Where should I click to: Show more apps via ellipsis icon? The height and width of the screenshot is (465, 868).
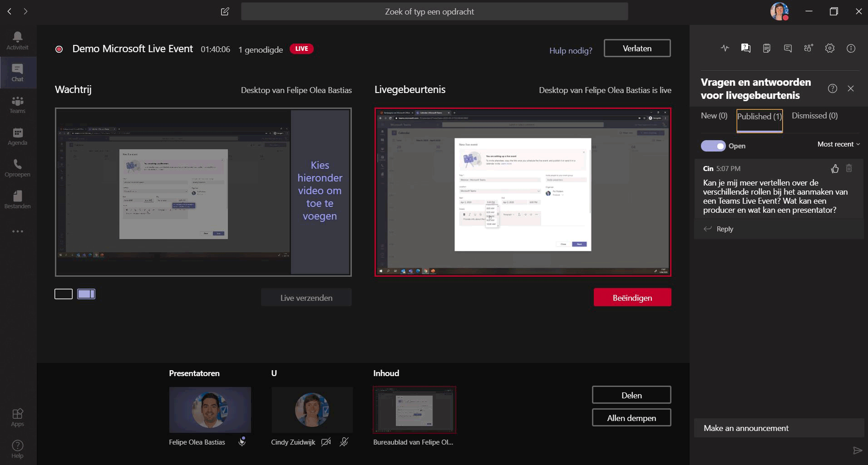(x=17, y=231)
